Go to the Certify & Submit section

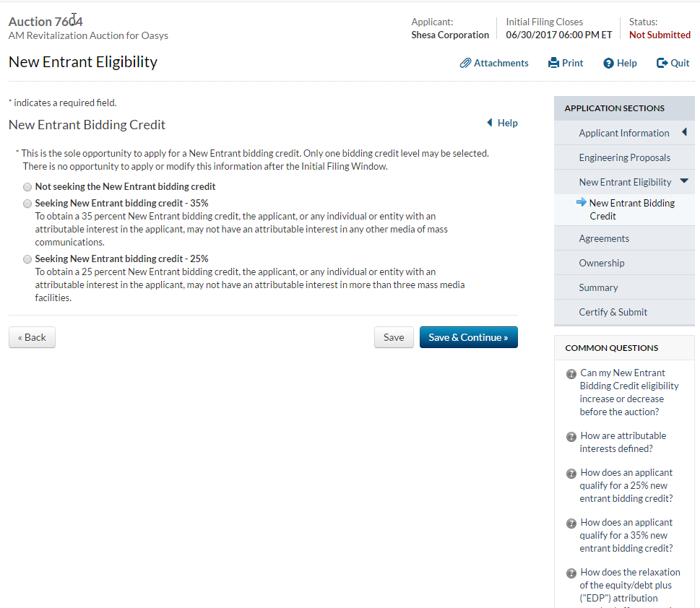[613, 312]
